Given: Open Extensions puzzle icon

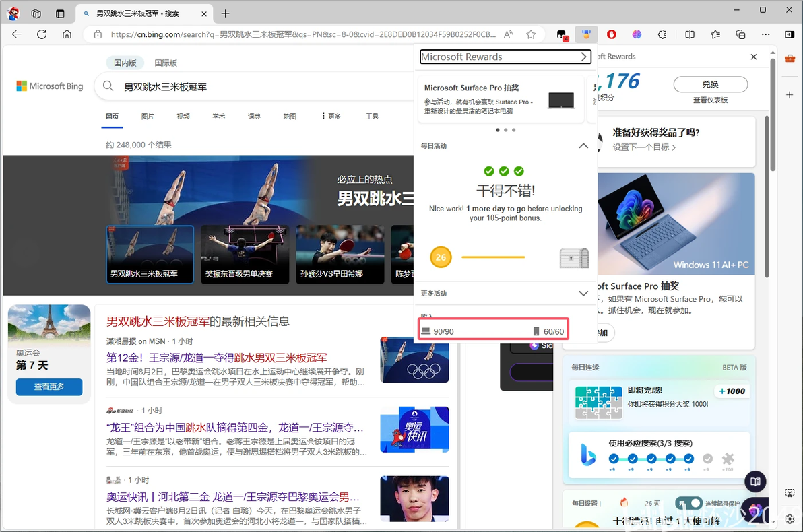Looking at the screenshot, I should click(662, 34).
